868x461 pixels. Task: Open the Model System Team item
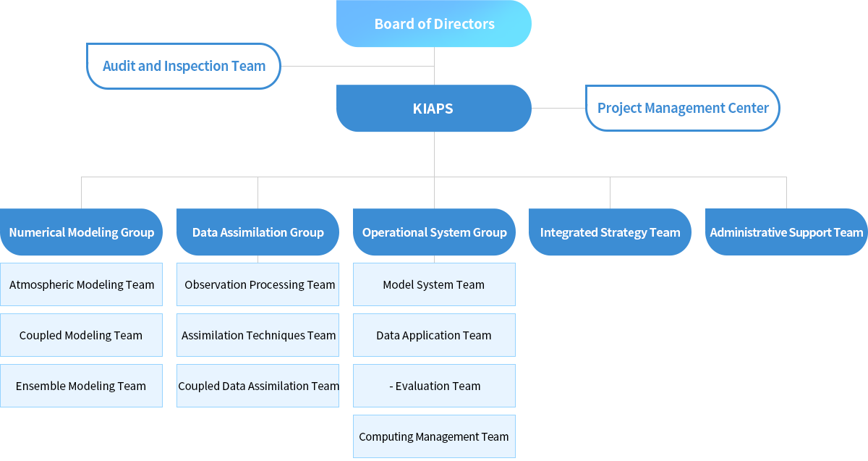coord(434,284)
